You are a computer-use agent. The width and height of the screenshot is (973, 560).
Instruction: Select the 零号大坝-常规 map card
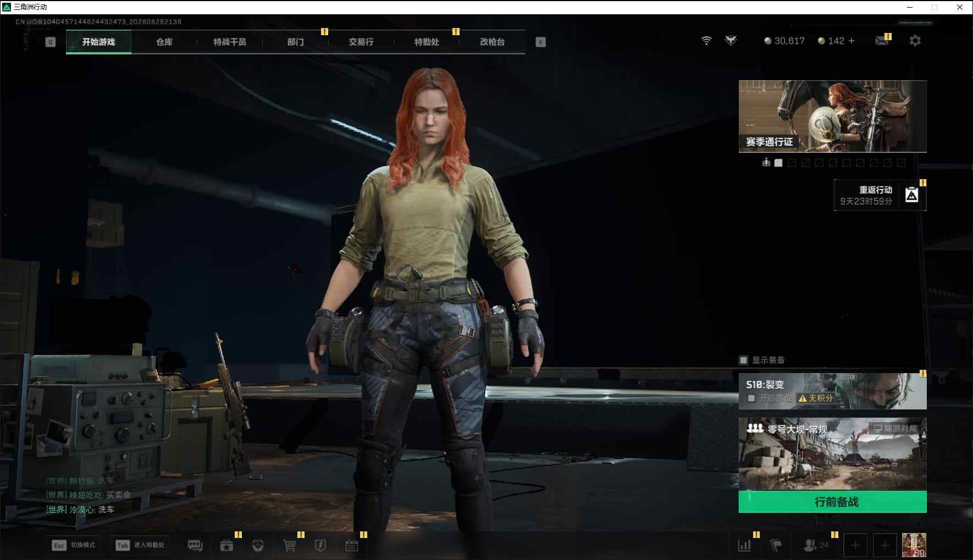point(832,454)
